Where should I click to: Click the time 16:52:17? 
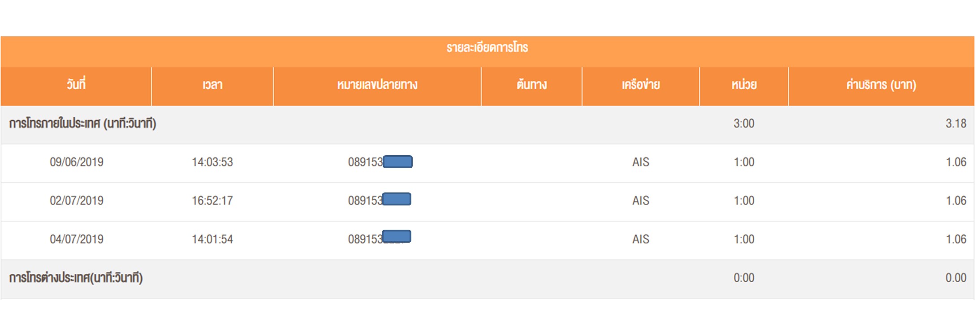tap(212, 201)
